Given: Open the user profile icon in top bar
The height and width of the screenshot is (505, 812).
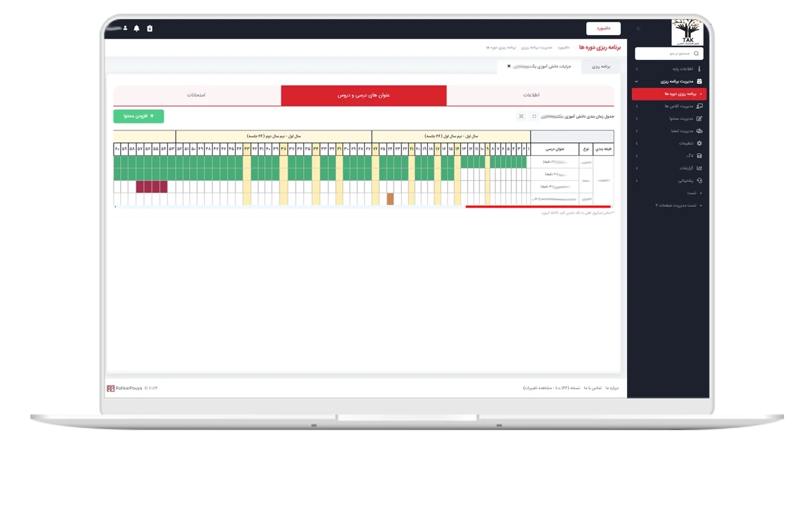Looking at the screenshot, I should [125, 29].
